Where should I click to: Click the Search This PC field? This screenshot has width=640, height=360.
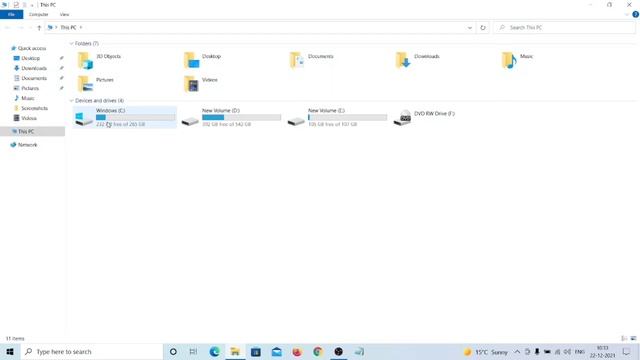(565, 27)
